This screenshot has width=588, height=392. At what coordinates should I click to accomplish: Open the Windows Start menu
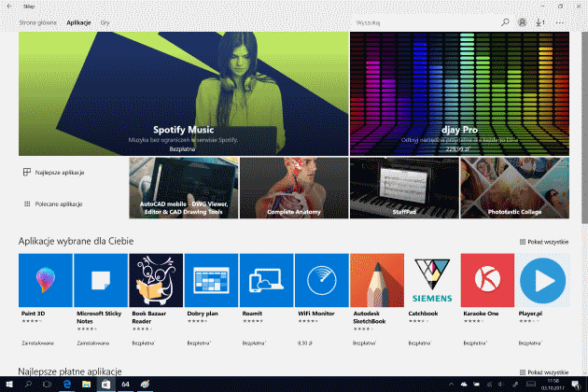pos(9,385)
